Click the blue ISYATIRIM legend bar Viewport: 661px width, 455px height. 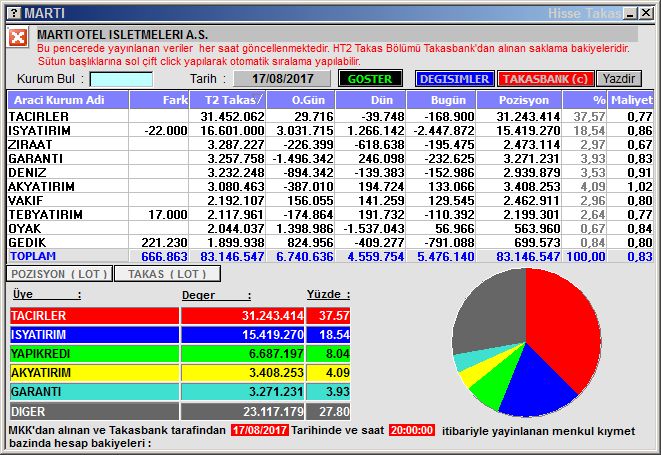(x=94, y=335)
